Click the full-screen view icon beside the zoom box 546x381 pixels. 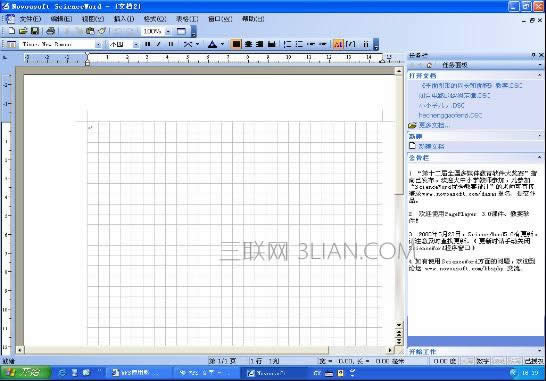tap(181, 31)
